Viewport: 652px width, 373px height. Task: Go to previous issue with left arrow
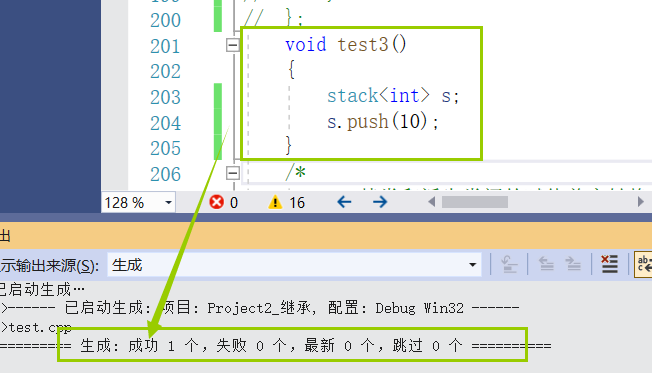tap(344, 203)
